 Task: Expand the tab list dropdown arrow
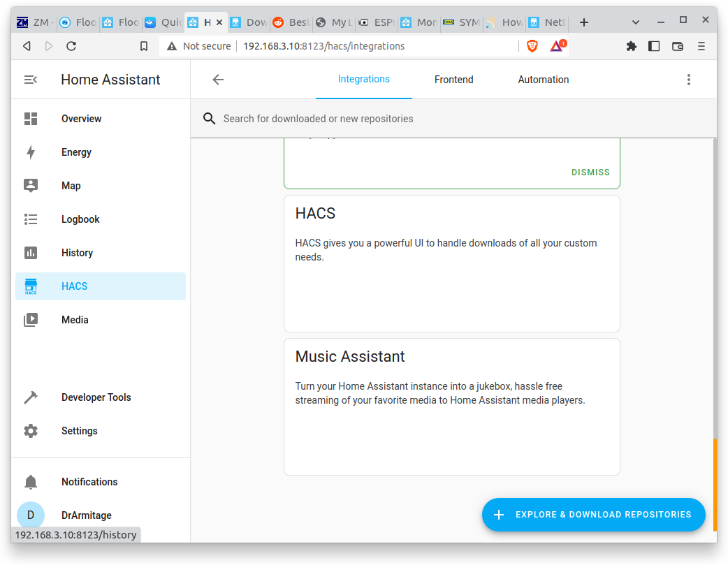click(x=636, y=22)
